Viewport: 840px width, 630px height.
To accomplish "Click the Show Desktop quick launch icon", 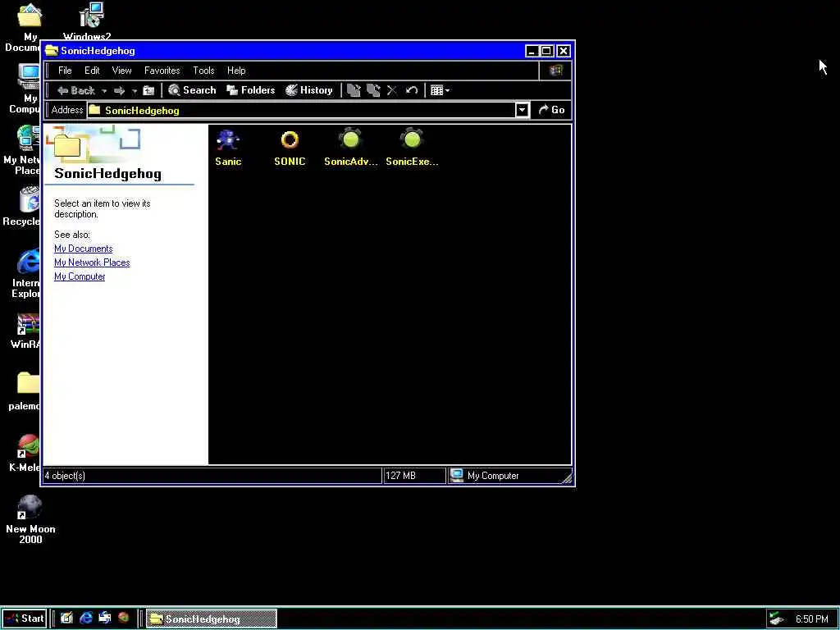I will (66, 619).
